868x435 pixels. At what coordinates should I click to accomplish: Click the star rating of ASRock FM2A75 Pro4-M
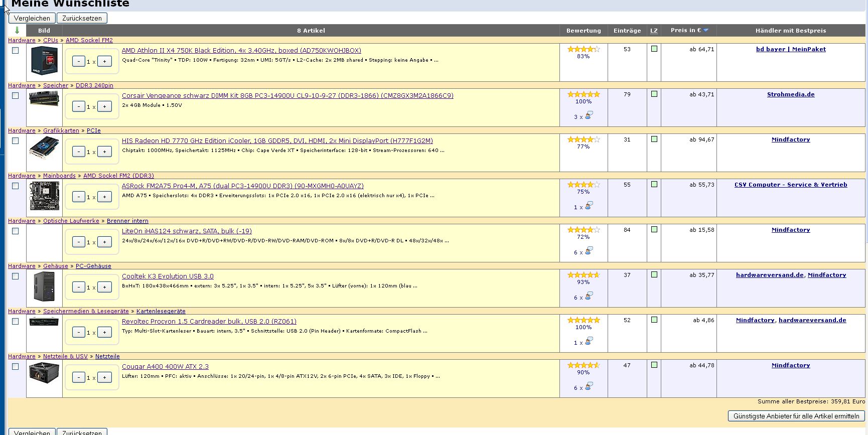[584, 185]
